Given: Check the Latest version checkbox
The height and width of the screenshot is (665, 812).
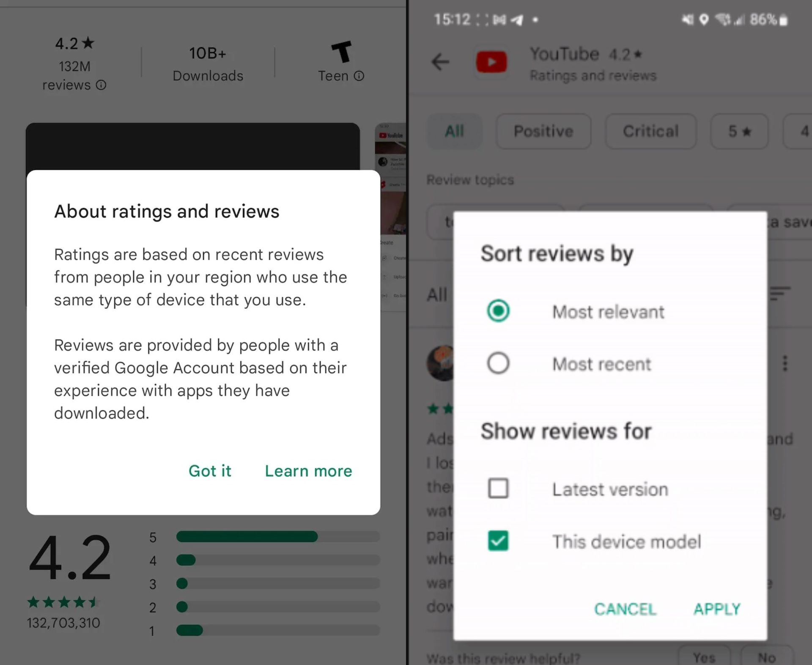Looking at the screenshot, I should [x=498, y=488].
